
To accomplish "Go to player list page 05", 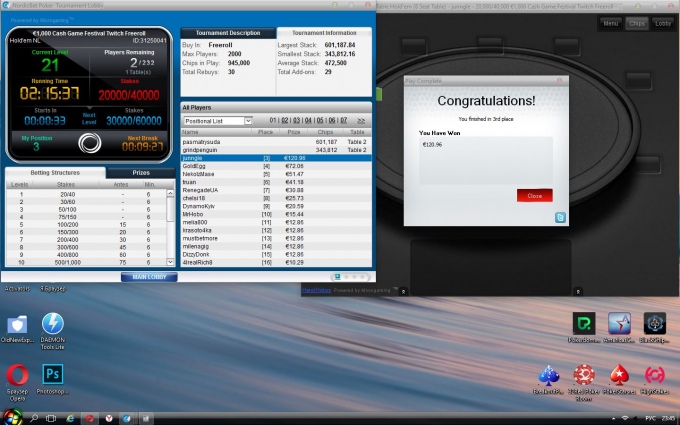I will 320,121.
